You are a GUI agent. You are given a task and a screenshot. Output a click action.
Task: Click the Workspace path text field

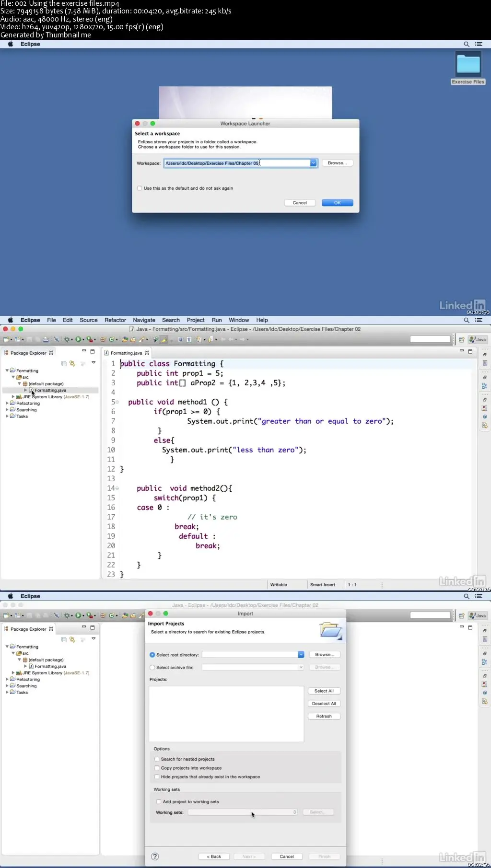click(x=237, y=163)
